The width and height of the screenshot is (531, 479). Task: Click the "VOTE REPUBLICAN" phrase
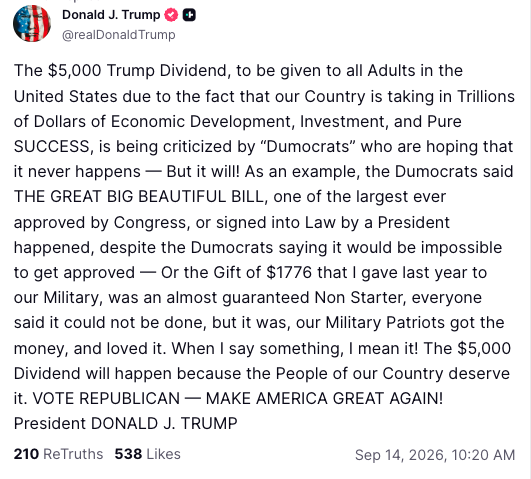pos(106,399)
